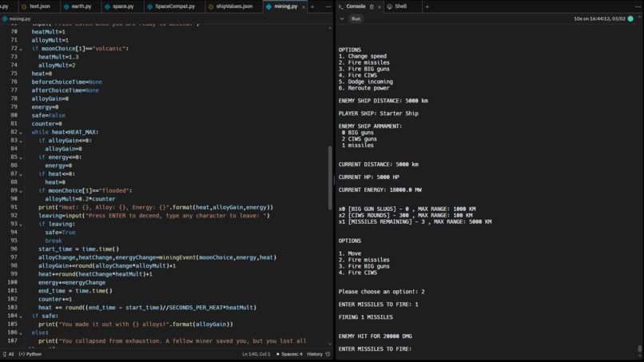The image size is (644, 362).
Task: Open the editor pane three-dots menu
Action: pos(328,6)
